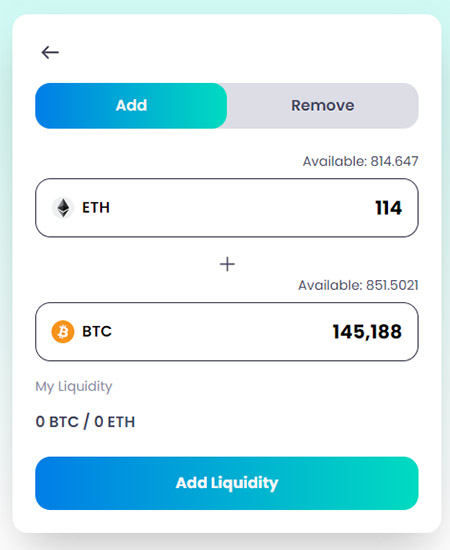Click the 145,188 value in the BTC row
Screen dimensions: 450x550
pyautogui.click(x=367, y=332)
